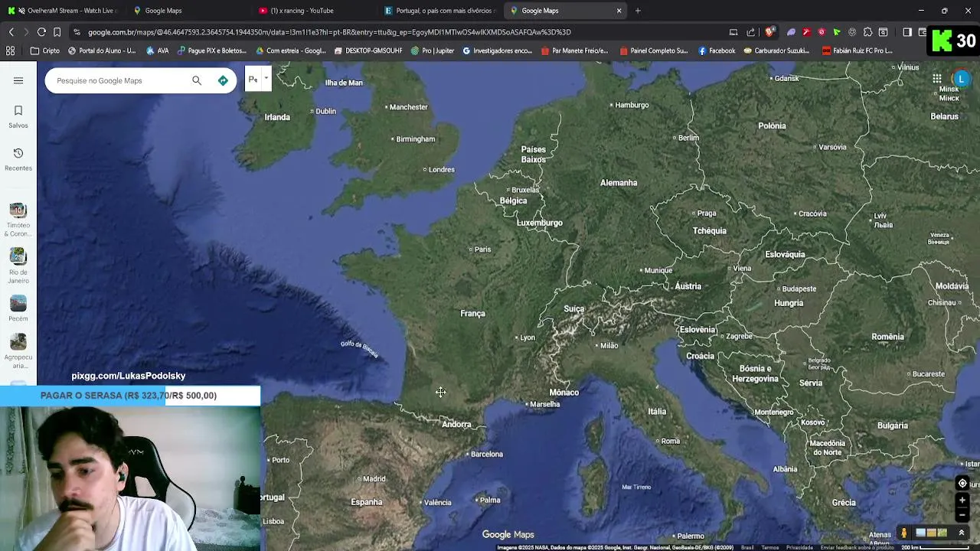This screenshot has width=980, height=551.
Task: Click Enviar feedback sobre o produto link
Action: tap(857, 547)
